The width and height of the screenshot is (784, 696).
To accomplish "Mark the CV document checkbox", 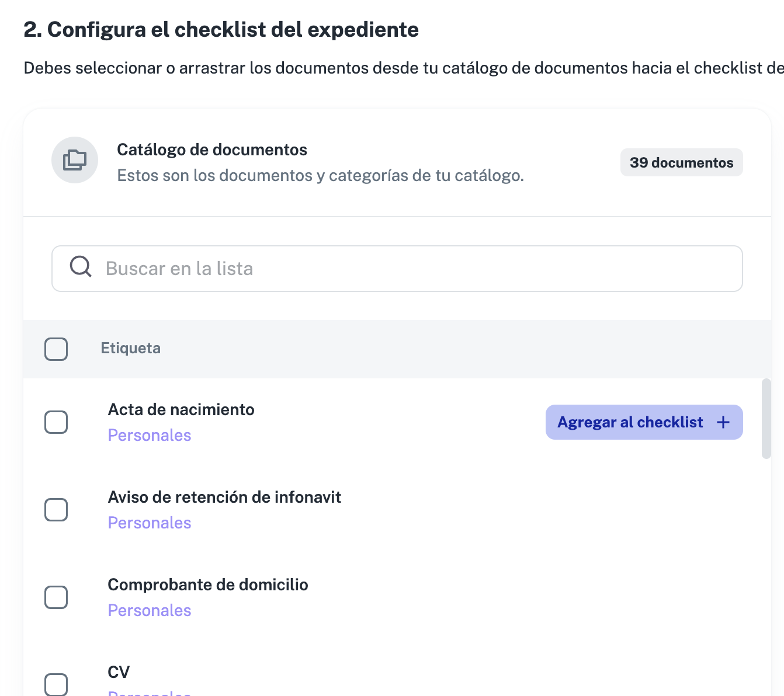I will [x=56, y=684].
